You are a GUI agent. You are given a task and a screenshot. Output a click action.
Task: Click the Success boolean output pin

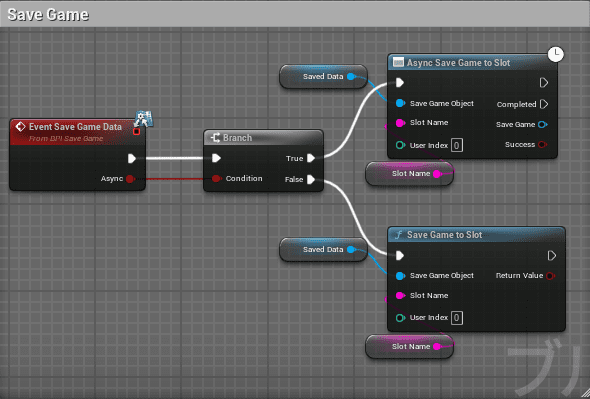coord(542,145)
